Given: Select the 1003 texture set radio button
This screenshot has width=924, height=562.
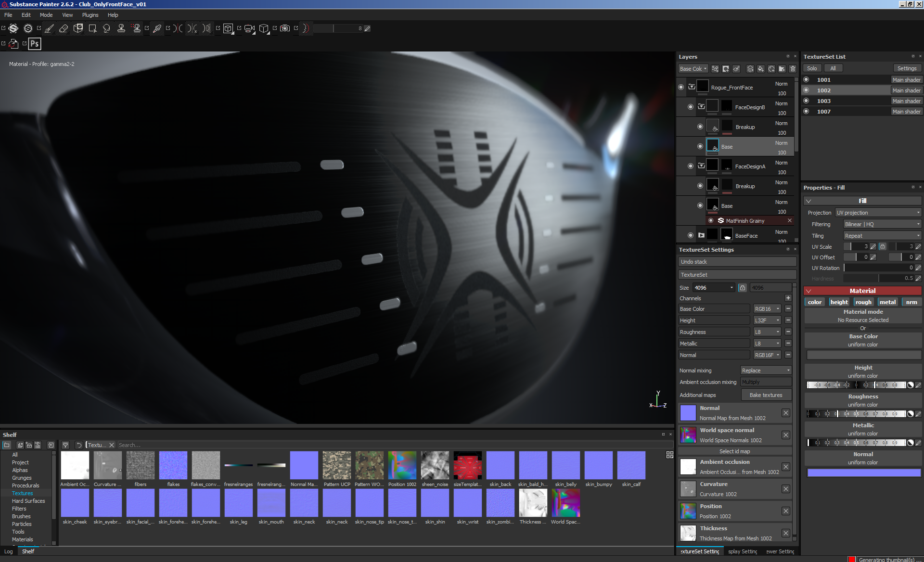Looking at the screenshot, I should pyautogui.click(x=807, y=101).
